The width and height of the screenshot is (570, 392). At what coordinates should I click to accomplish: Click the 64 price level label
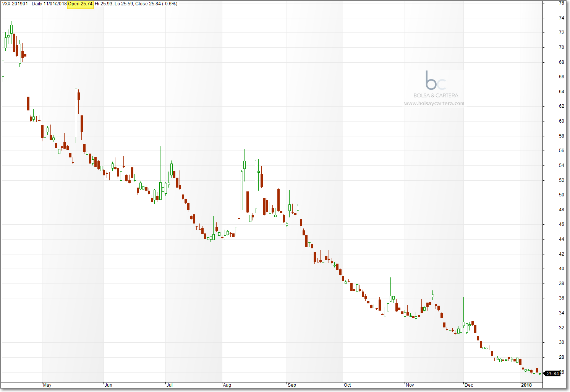(x=561, y=92)
